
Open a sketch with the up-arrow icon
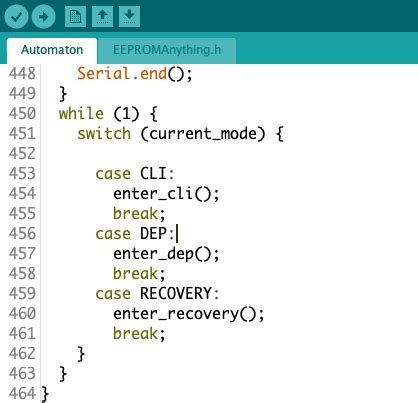click(x=102, y=16)
